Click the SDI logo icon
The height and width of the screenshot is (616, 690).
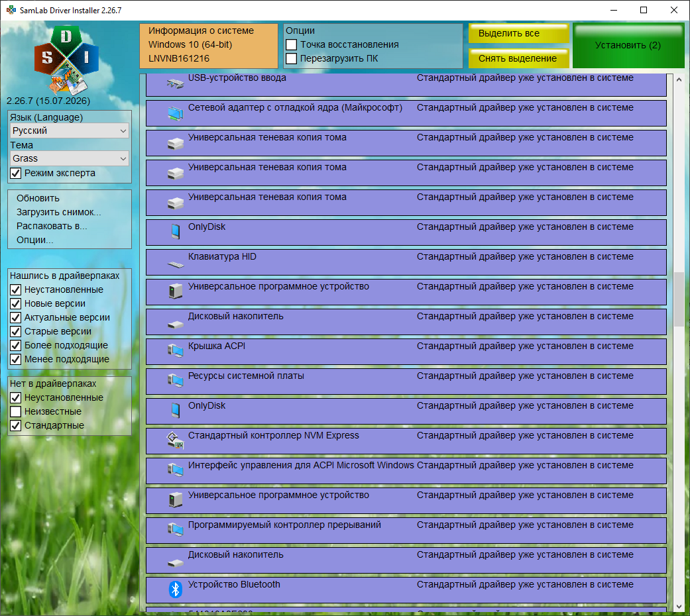66,60
